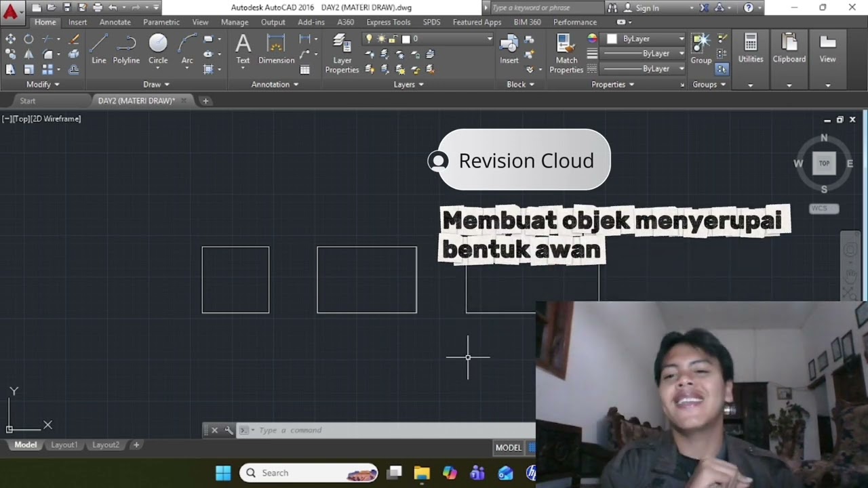Viewport: 868px width, 488px height.
Task: Click layer 0 color swatch
Action: (x=406, y=39)
